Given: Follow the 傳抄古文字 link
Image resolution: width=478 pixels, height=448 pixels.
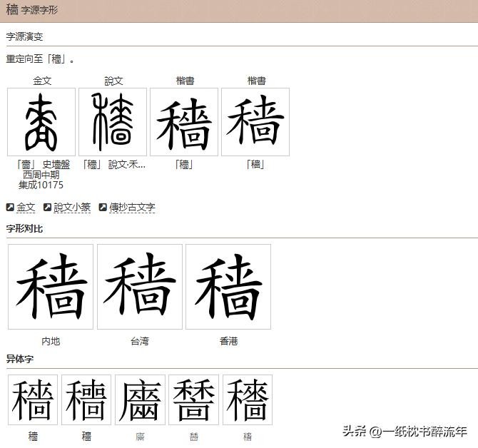Looking at the screenshot, I should tap(132, 208).
